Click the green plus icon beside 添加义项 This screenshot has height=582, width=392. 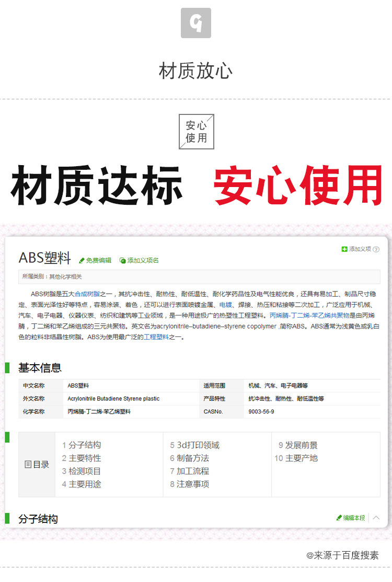pos(344,249)
